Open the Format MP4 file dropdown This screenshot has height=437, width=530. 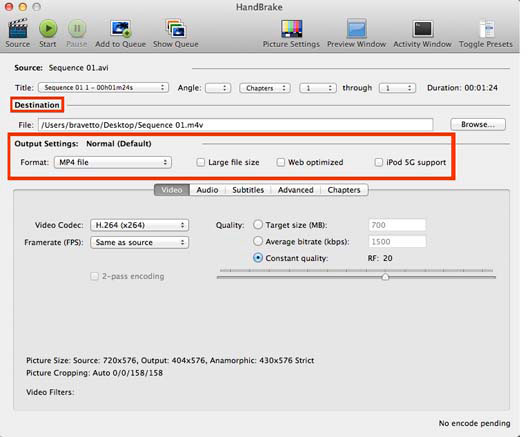[113, 163]
